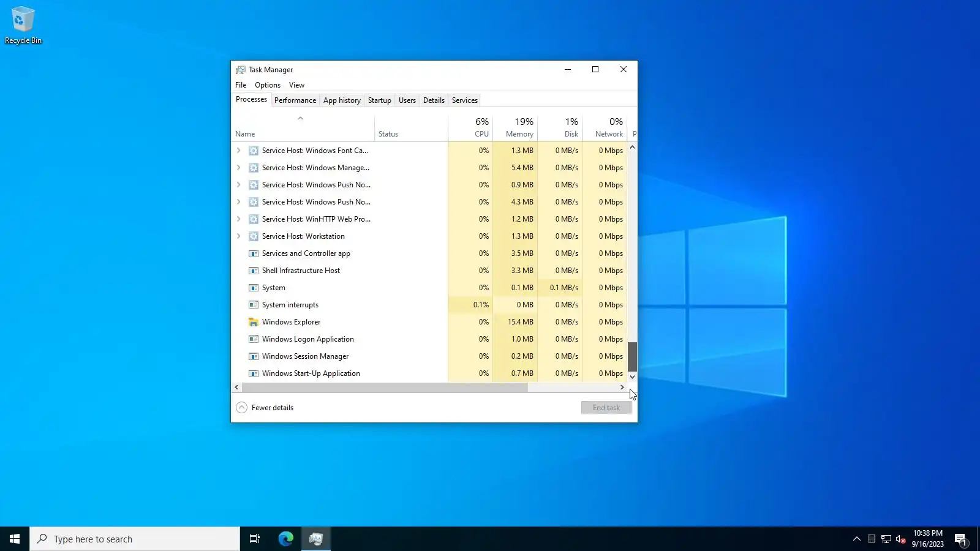Click the Task Manager taskbar icon

tap(316, 539)
